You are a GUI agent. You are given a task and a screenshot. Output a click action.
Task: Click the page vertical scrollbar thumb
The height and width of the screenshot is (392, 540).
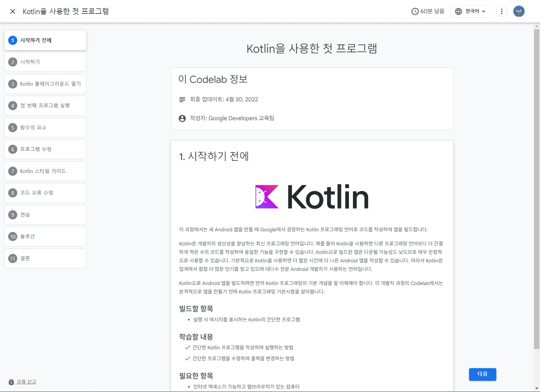point(536,189)
